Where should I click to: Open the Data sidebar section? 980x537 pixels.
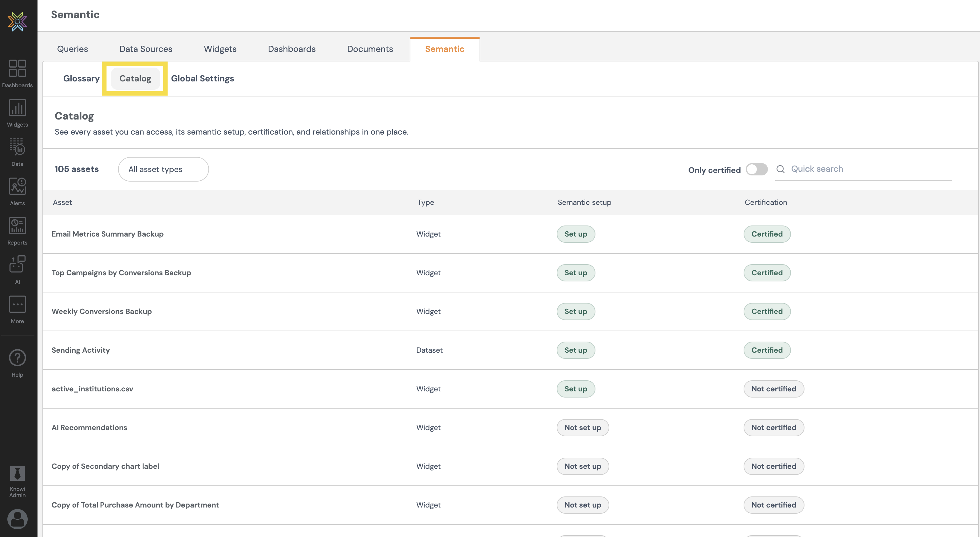tap(18, 152)
